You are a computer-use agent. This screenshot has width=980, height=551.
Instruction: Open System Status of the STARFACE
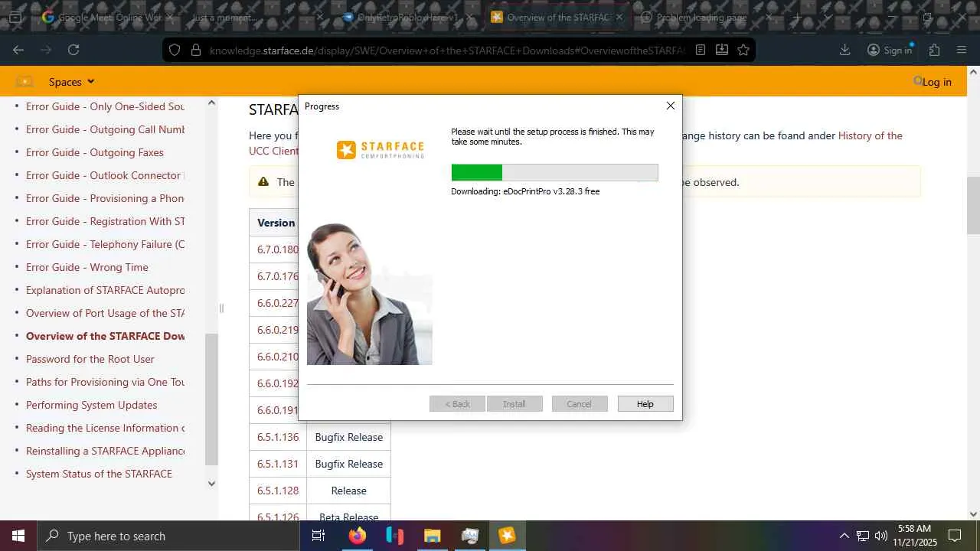click(99, 474)
